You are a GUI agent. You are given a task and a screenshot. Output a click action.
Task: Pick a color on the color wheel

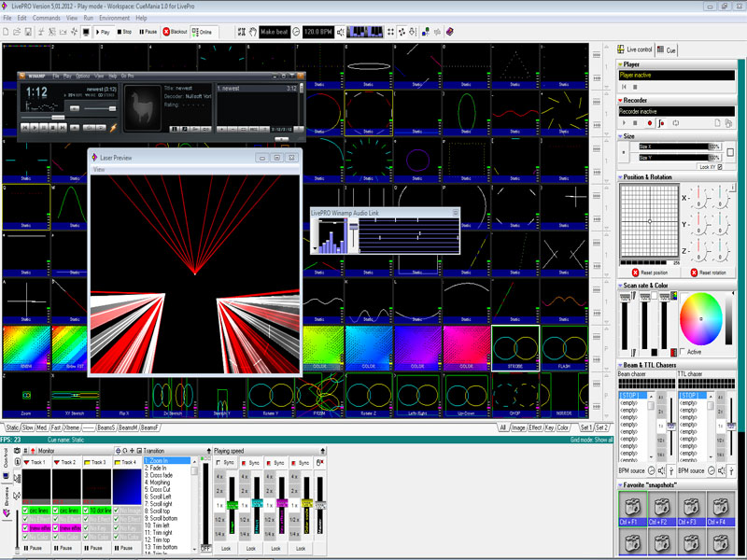pyautogui.click(x=699, y=317)
